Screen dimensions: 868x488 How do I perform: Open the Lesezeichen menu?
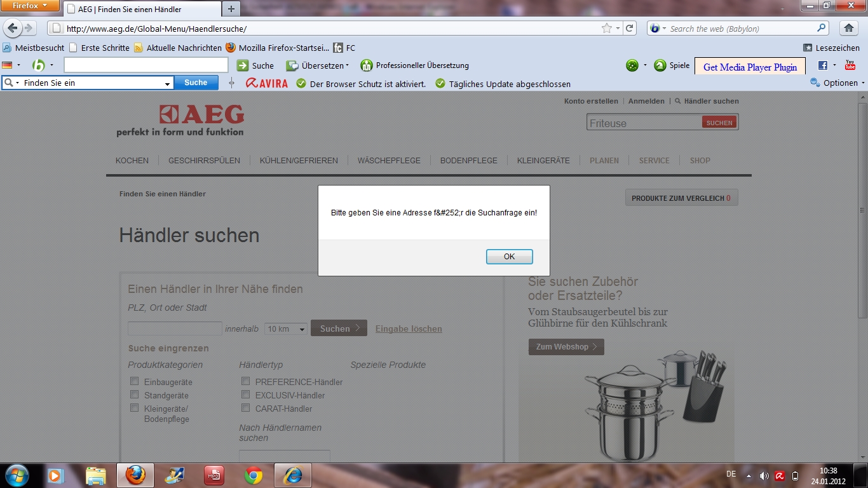831,48
